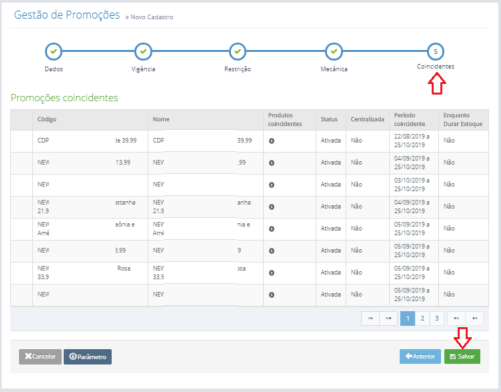Go to page 1 of results

point(407,318)
